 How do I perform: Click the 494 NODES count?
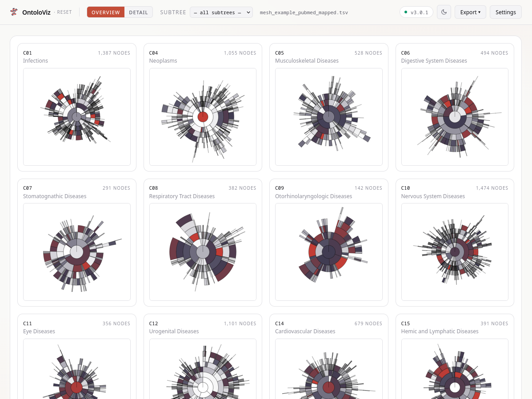pyautogui.click(x=494, y=53)
